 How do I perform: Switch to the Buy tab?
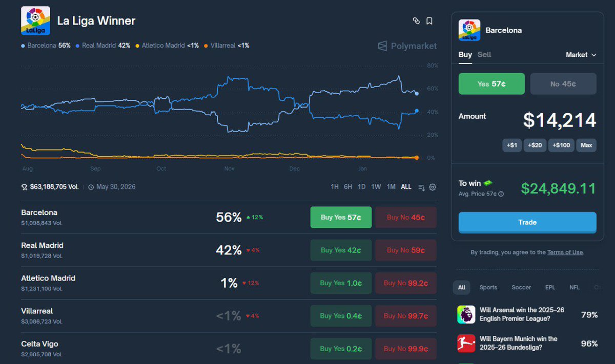click(x=465, y=55)
